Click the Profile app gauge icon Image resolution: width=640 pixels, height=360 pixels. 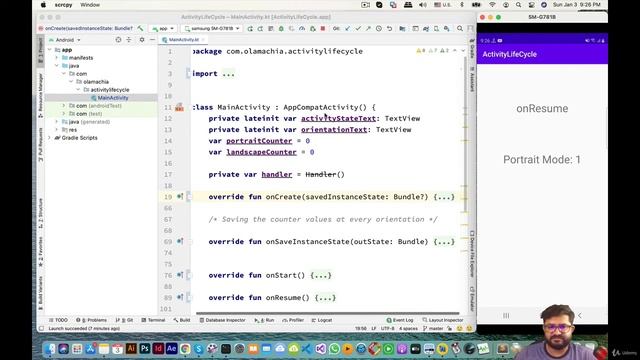302,29
